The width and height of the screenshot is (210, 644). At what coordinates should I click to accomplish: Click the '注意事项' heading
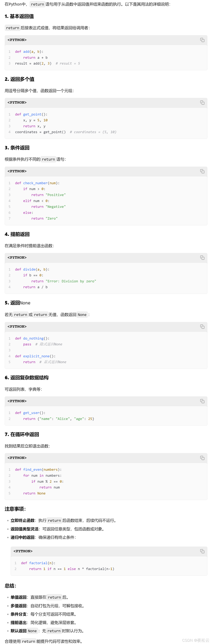(15, 509)
